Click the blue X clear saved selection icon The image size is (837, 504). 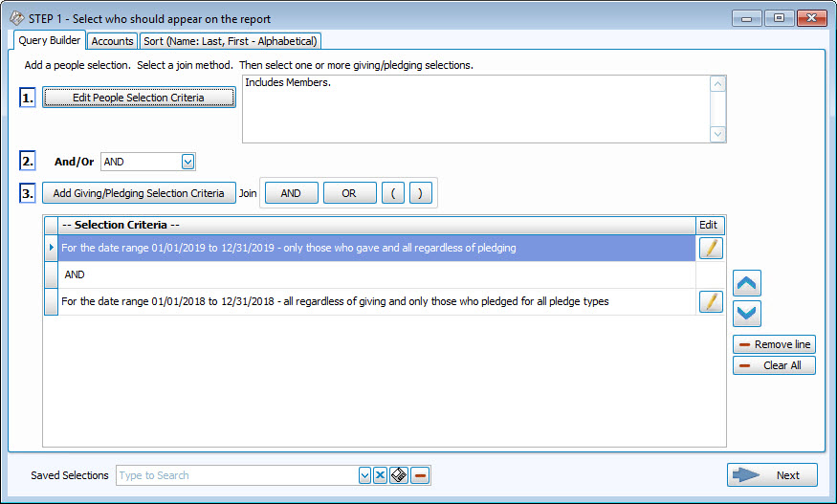pyautogui.click(x=380, y=475)
